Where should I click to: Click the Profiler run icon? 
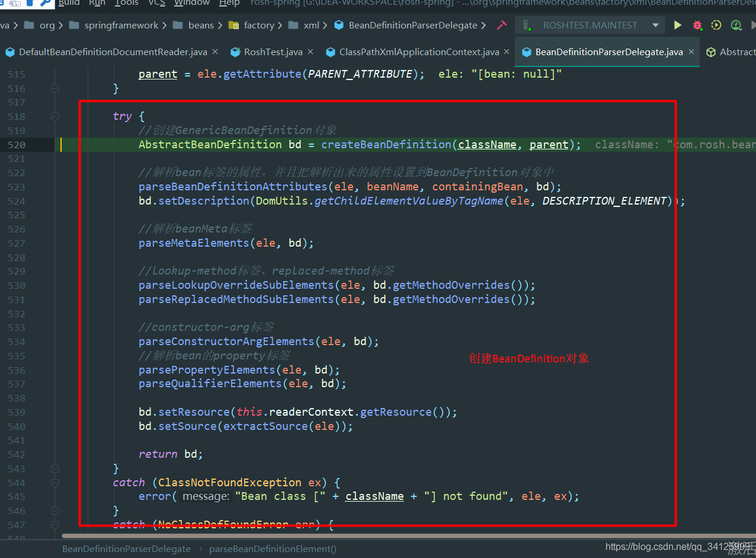tap(736, 25)
